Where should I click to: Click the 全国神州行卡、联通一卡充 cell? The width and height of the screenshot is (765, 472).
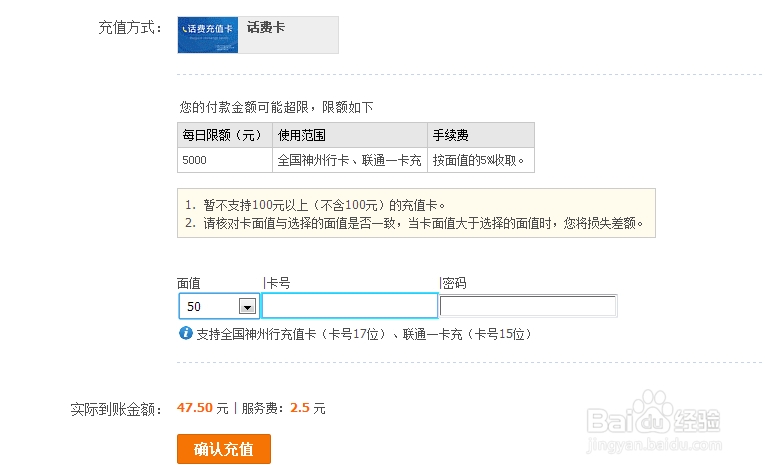pos(349,160)
